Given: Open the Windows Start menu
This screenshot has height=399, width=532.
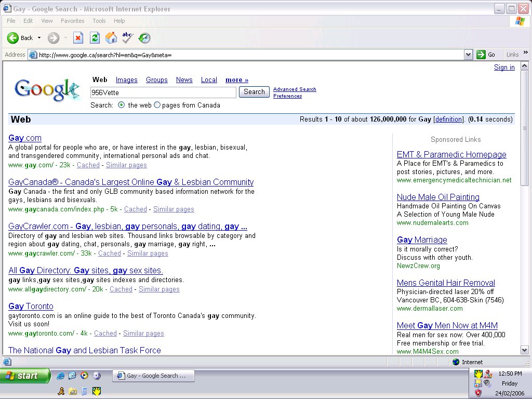Looking at the screenshot, I should (25, 376).
